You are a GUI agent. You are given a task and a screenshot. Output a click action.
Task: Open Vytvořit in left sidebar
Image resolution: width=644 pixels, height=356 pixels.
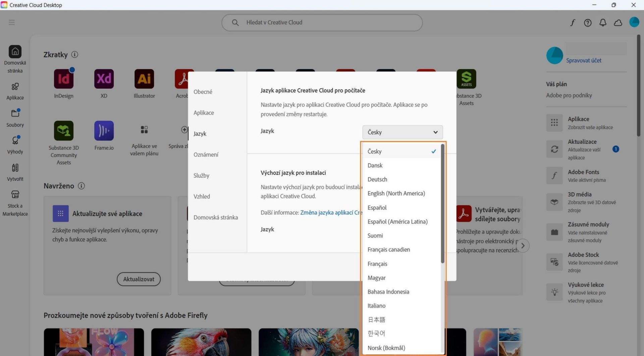coord(15,172)
